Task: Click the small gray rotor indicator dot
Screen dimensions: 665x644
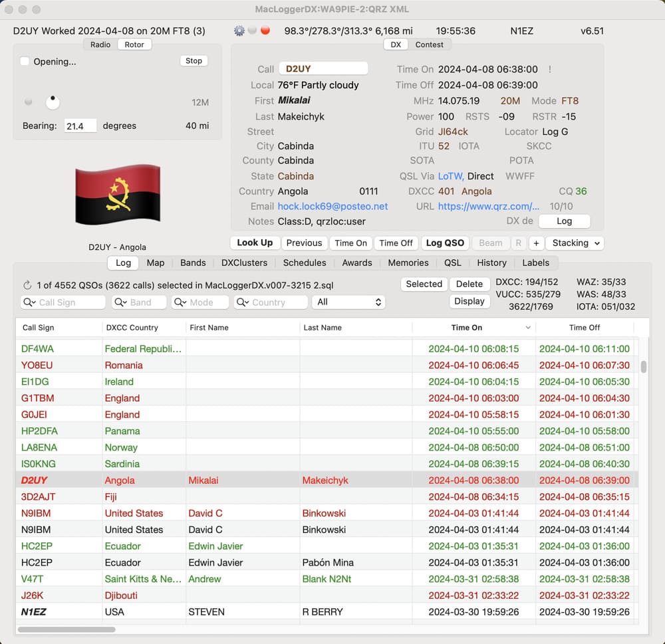Action: (29, 102)
